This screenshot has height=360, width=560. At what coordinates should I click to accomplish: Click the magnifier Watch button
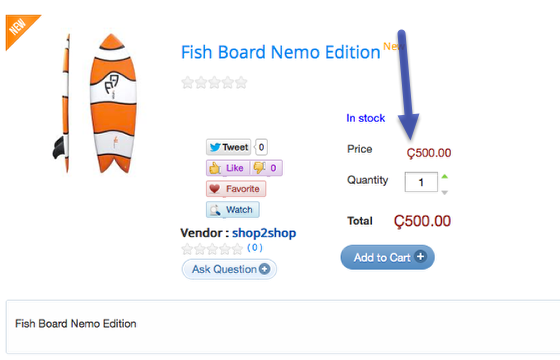232,210
